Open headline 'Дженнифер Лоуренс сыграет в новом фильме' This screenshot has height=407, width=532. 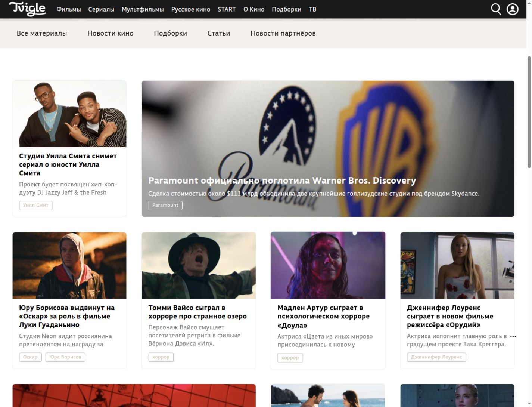point(450,316)
